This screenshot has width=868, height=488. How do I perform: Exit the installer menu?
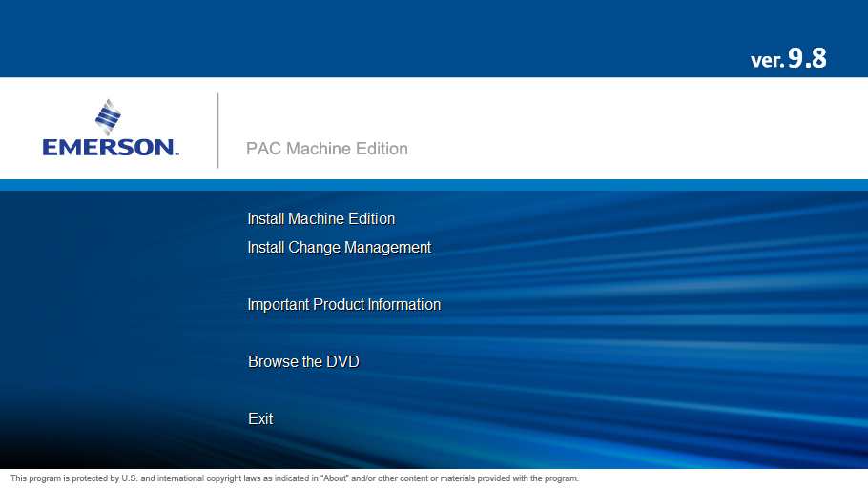[x=260, y=418]
